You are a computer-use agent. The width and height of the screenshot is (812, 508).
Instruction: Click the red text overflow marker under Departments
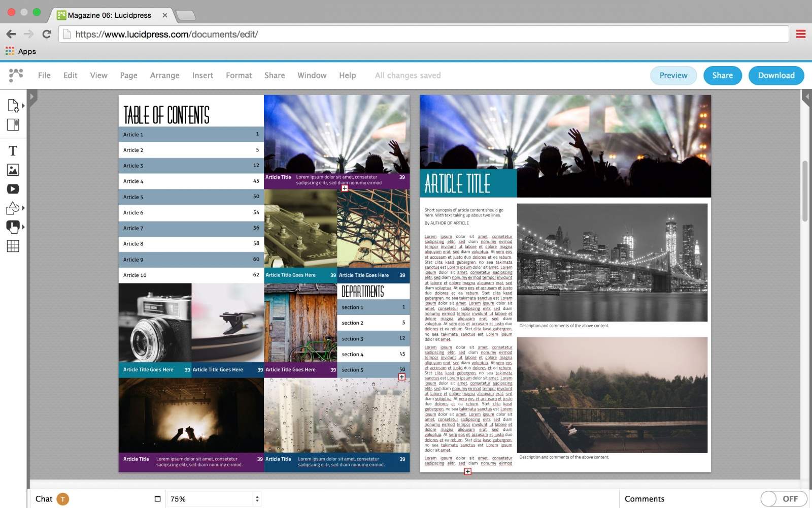[402, 377]
